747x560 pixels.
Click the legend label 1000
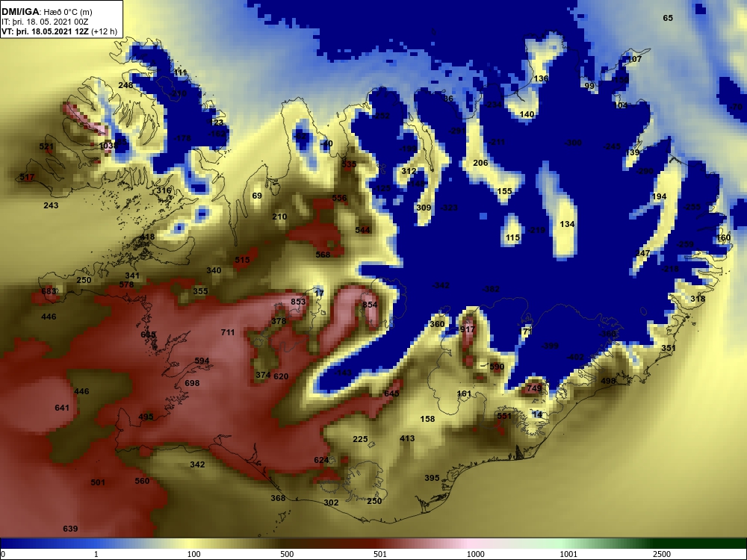pos(475,554)
